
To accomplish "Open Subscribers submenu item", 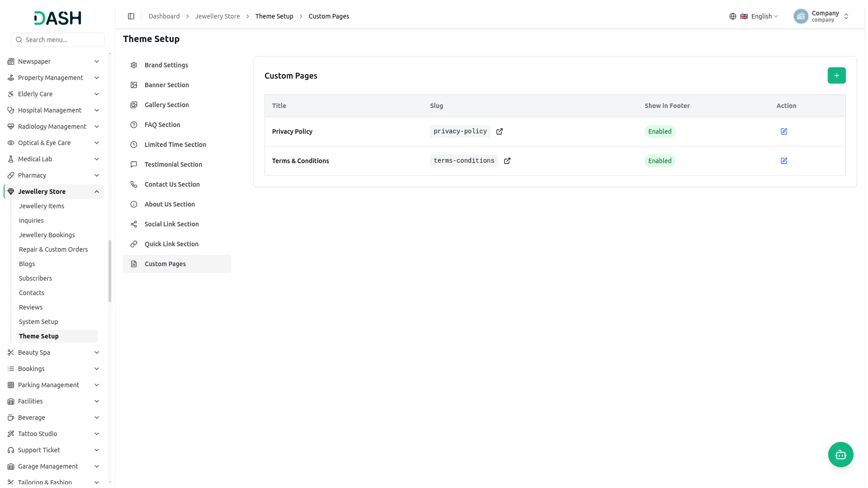I will 56,278.
